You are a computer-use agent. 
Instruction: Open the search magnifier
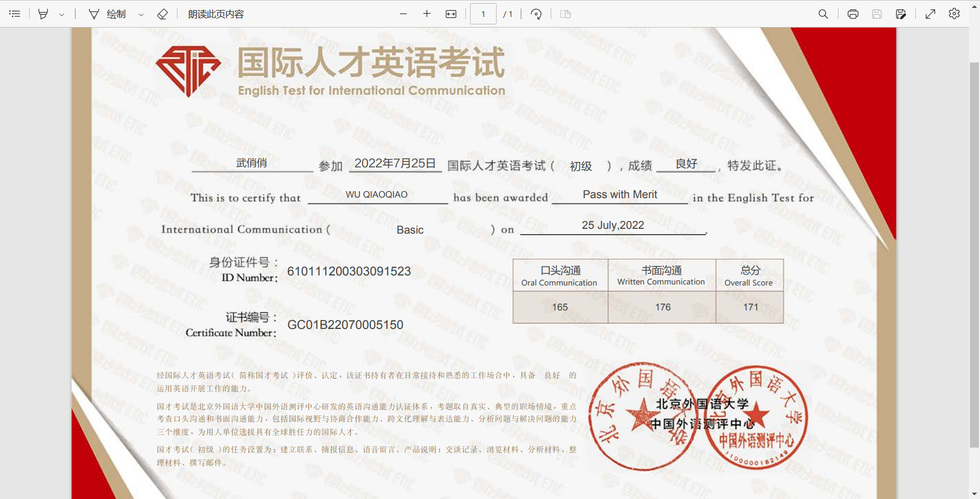[823, 14]
